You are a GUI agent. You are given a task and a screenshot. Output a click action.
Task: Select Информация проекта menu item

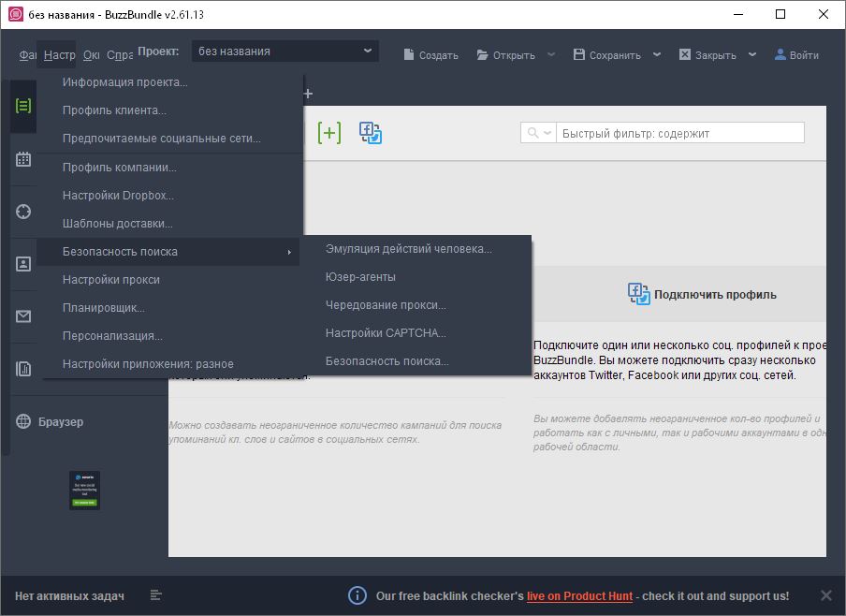coord(170,82)
